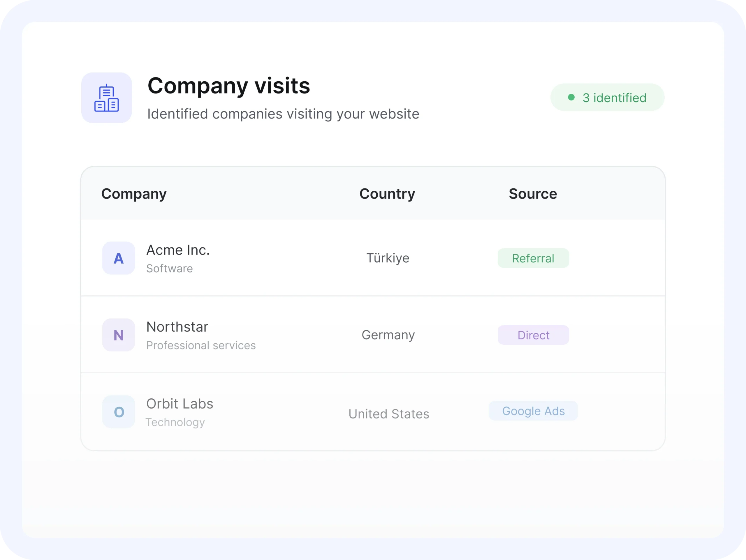Click the Source column header
Image resolution: width=746 pixels, height=560 pixels.
click(x=533, y=194)
